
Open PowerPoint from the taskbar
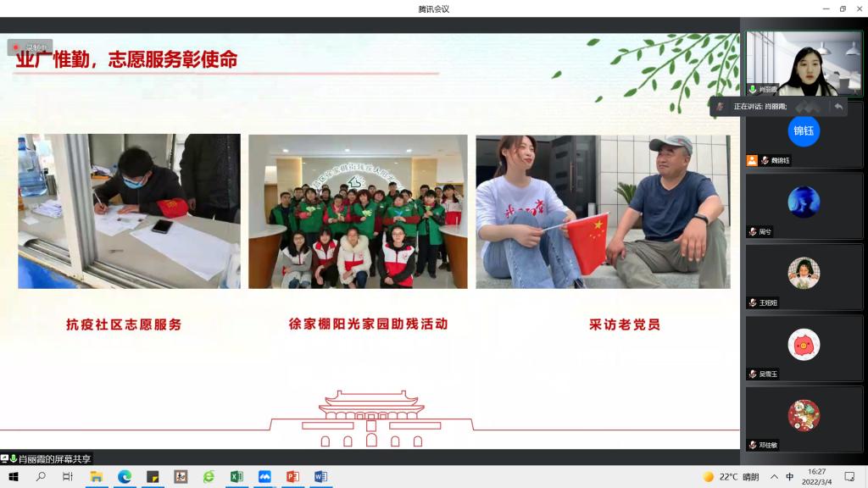(292, 477)
